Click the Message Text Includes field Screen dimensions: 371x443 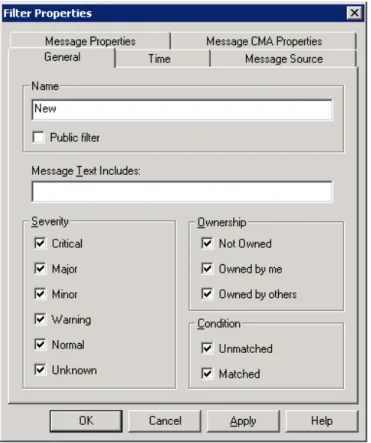pos(182,192)
